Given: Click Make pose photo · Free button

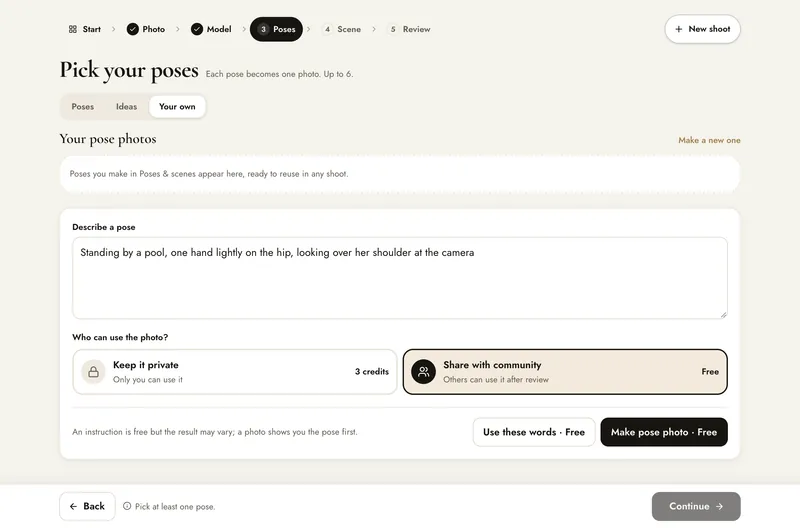Looking at the screenshot, I should pos(664,432).
